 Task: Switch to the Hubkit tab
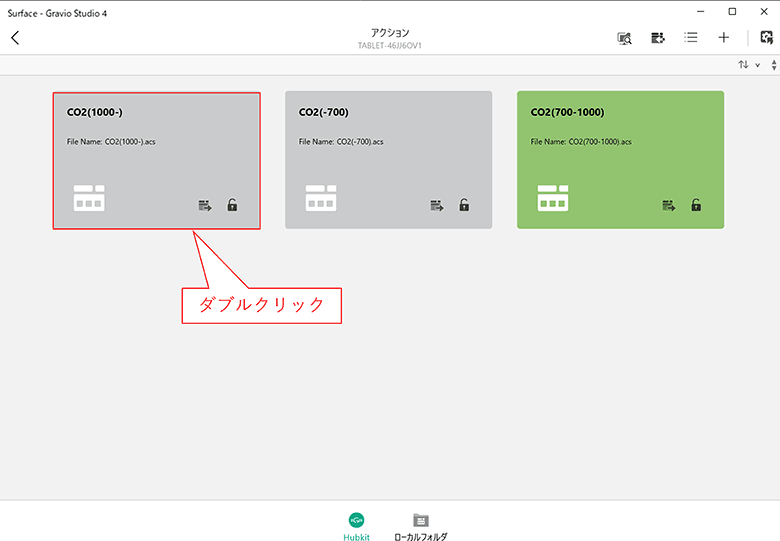pos(356,527)
